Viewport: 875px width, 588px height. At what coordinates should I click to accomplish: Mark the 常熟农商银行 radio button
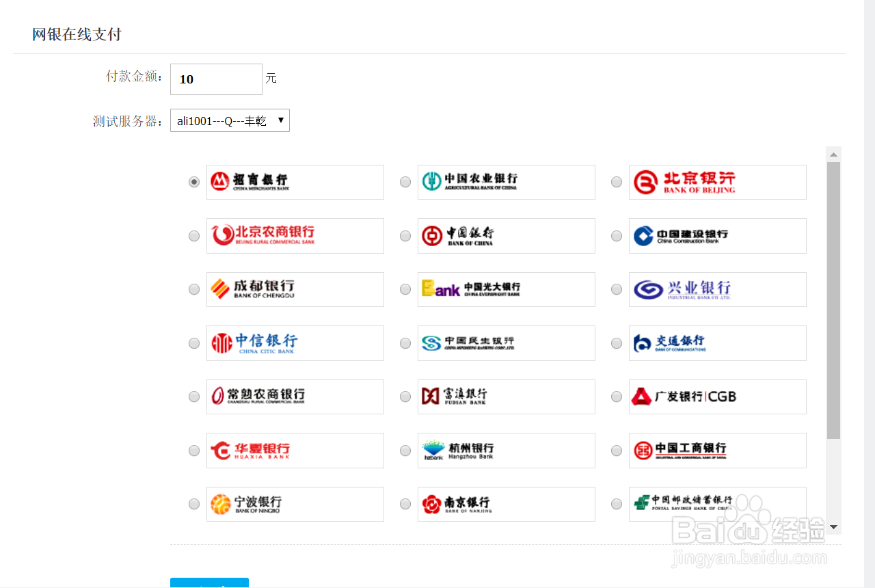pos(194,397)
